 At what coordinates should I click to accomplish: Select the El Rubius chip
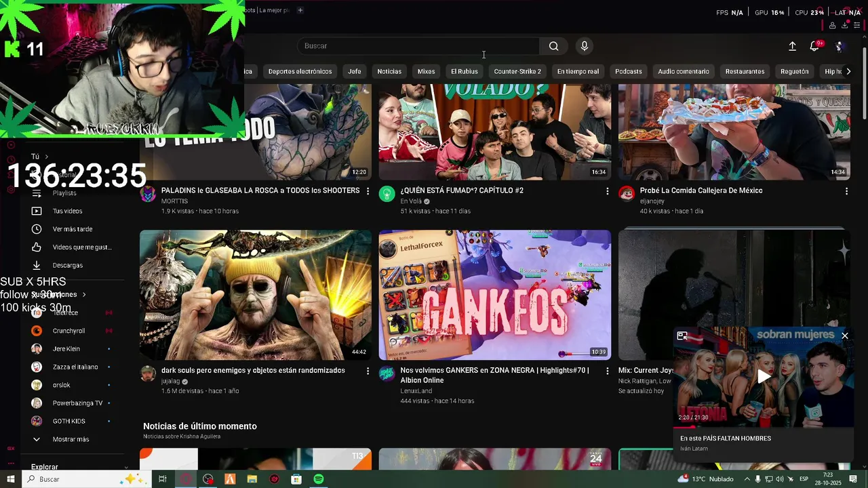(x=465, y=71)
